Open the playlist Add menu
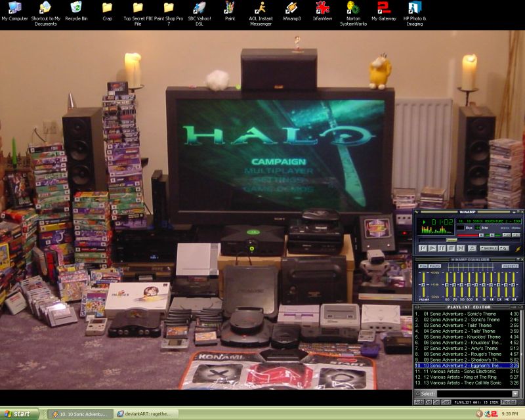The height and width of the screenshot is (420, 525). pyautogui.click(x=419, y=402)
